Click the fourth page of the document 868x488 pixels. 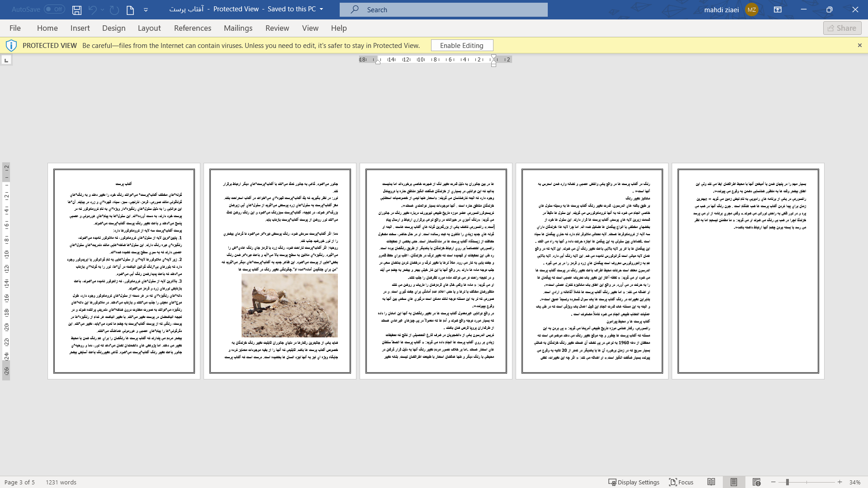[592, 271]
